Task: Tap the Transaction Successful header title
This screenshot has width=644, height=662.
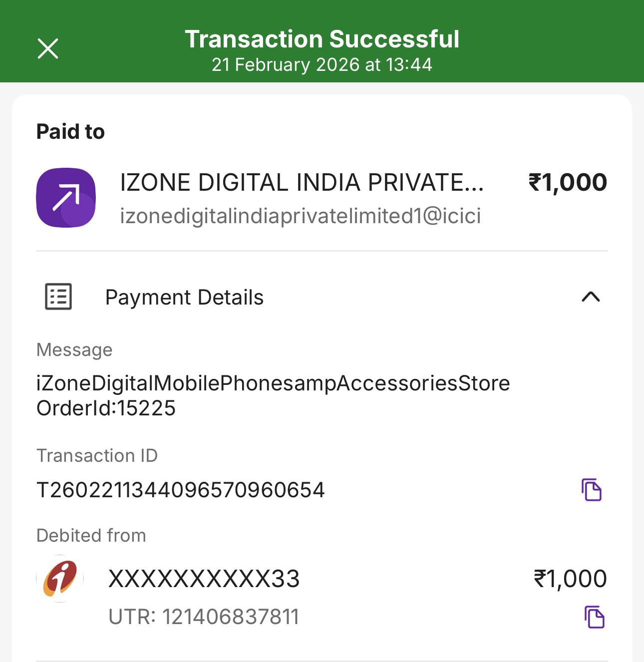Action: [322, 39]
